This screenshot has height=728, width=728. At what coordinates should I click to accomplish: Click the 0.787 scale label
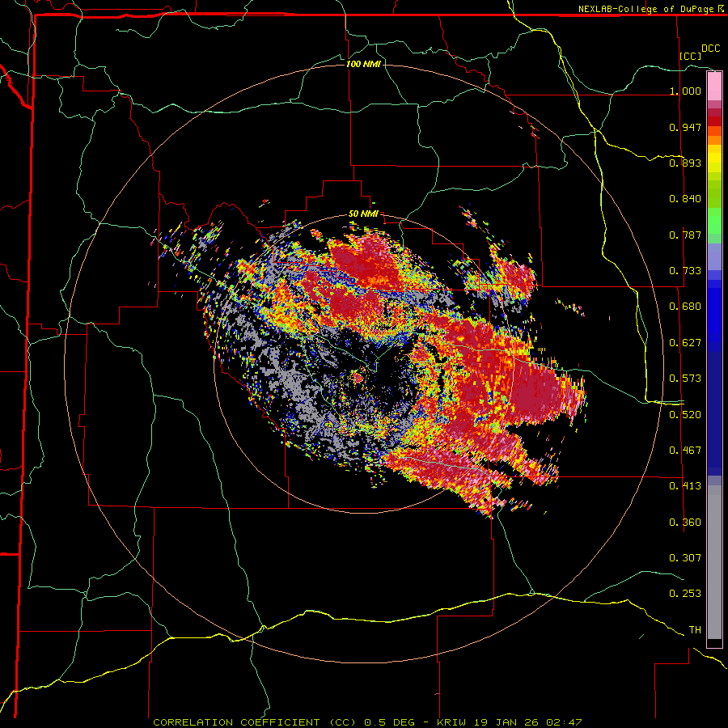(685, 235)
